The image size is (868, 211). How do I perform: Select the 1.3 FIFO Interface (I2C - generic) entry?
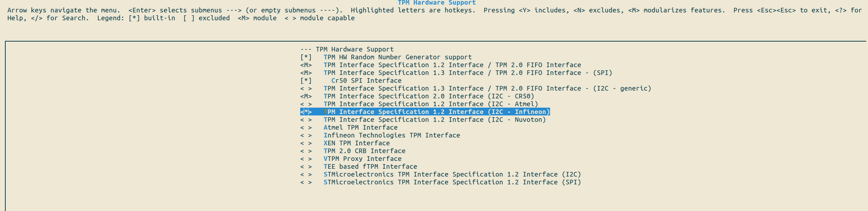click(487, 88)
